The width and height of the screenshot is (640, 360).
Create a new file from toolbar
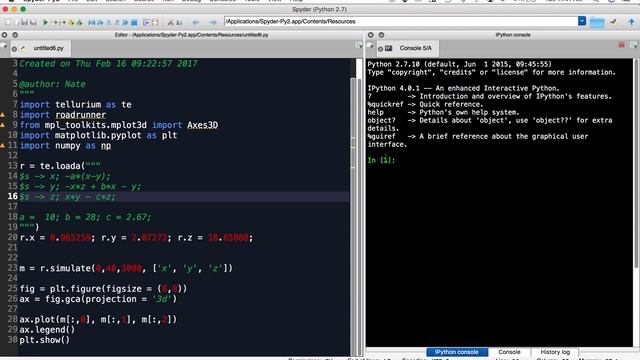[x=8, y=22]
